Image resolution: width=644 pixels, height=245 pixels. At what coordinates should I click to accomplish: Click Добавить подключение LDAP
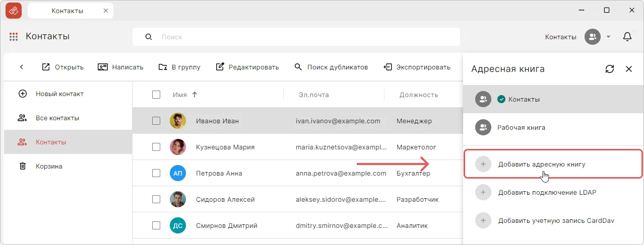(x=547, y=192)
